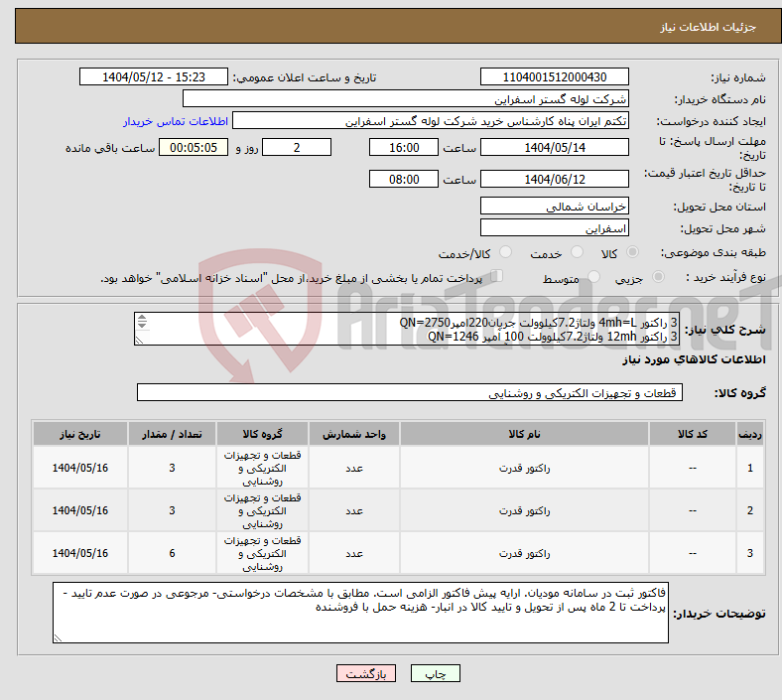
Task: Click the resize grip of buyer notes box
Action: [x=58, y=638]
